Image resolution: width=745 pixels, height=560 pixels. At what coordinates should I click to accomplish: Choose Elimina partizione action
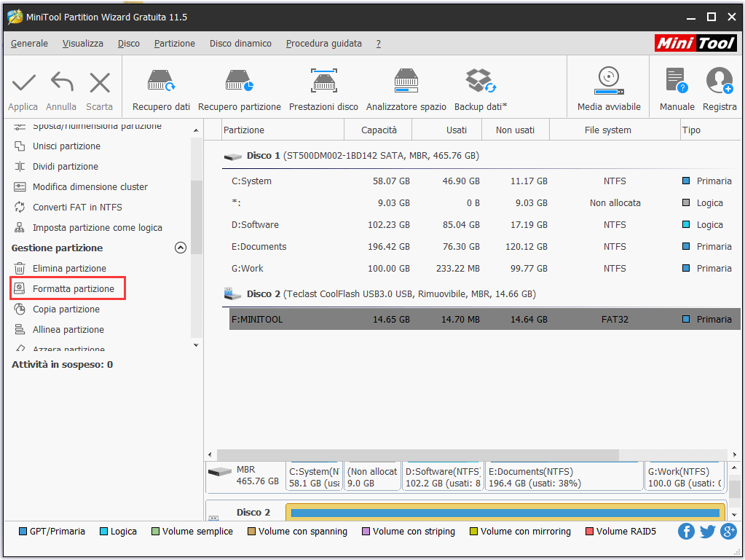(x=69, y=269)
